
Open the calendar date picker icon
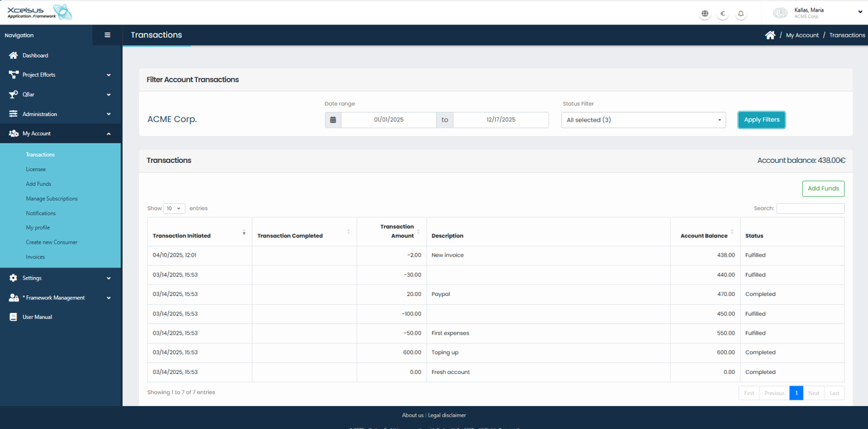pyautogui.click(x=333, y=120)
